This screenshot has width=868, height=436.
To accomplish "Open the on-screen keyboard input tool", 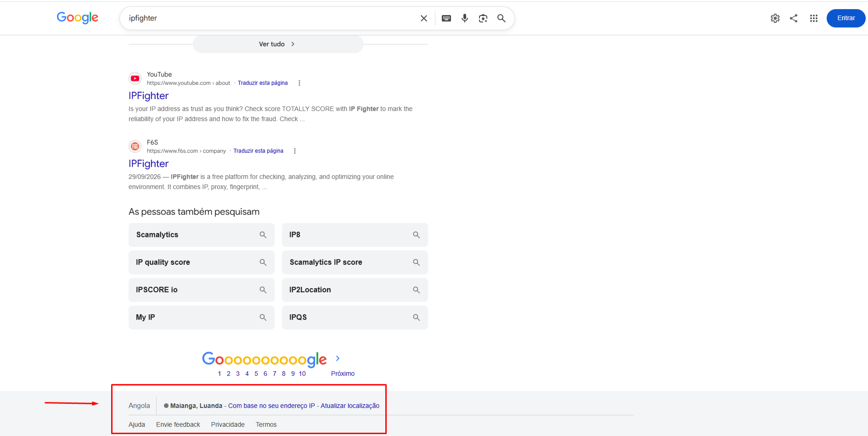I will tap(446, 18).
